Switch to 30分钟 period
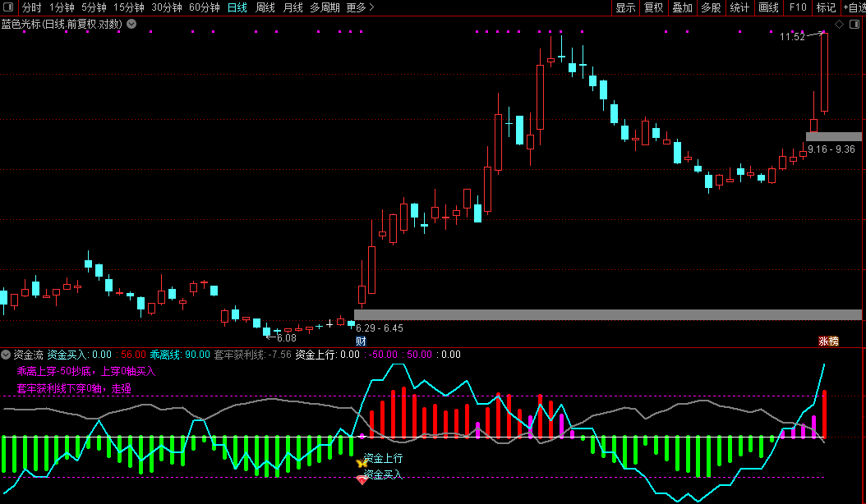The height and width of the screenshot is (504, 866). point(166,7)
